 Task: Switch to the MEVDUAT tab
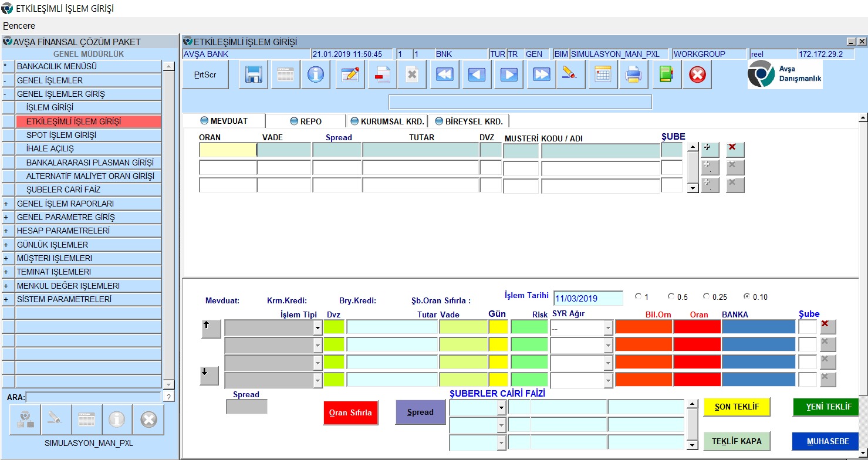click(x=224, y=121)
